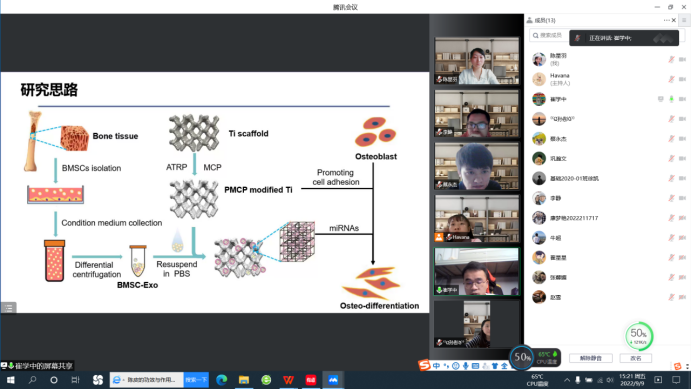693x390 pixels.
Task: Select Havana's video thumbnail
Action: tap(476, 219)
